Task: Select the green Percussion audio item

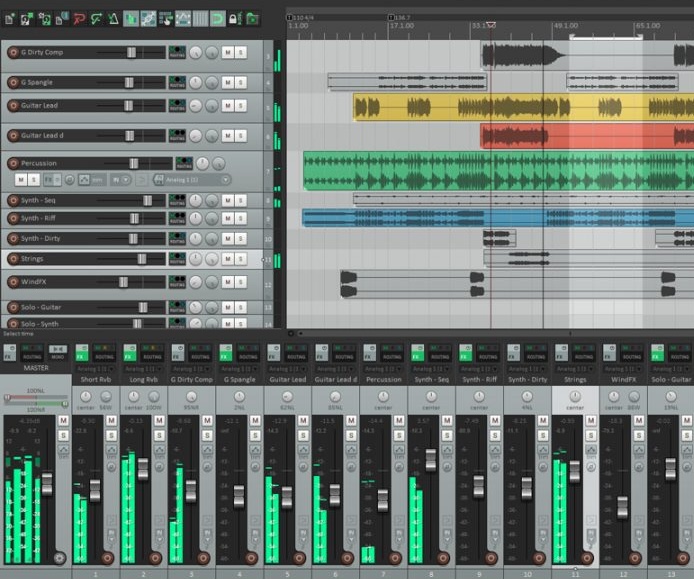Action: click(498, 171)
